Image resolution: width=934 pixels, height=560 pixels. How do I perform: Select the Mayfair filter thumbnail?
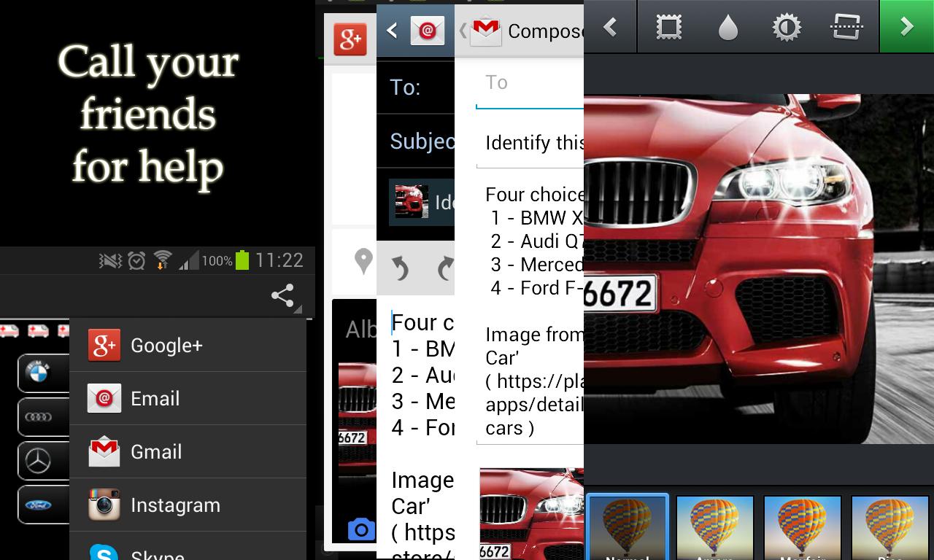click(802, 527)
